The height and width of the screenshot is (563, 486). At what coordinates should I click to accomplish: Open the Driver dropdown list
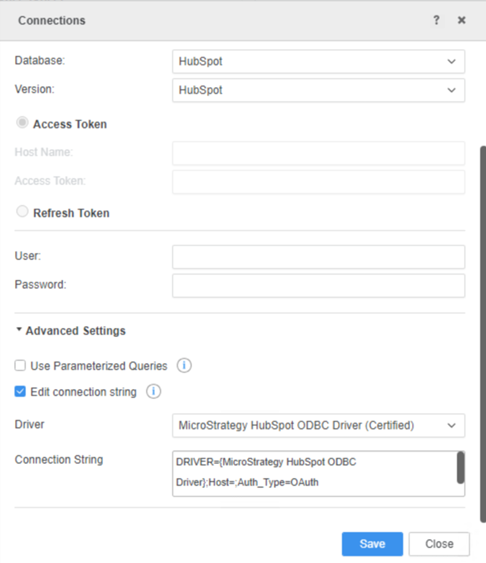click(318, 425)
